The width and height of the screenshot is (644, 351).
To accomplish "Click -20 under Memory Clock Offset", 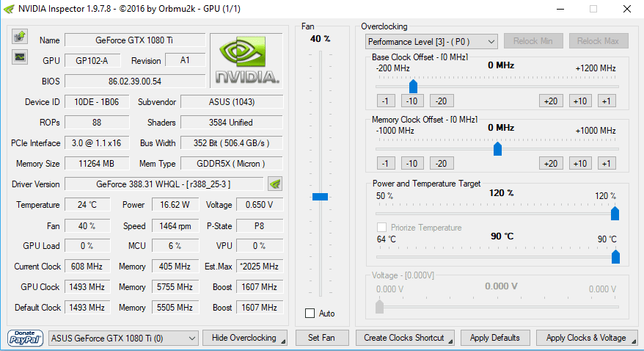I will 442,163.
